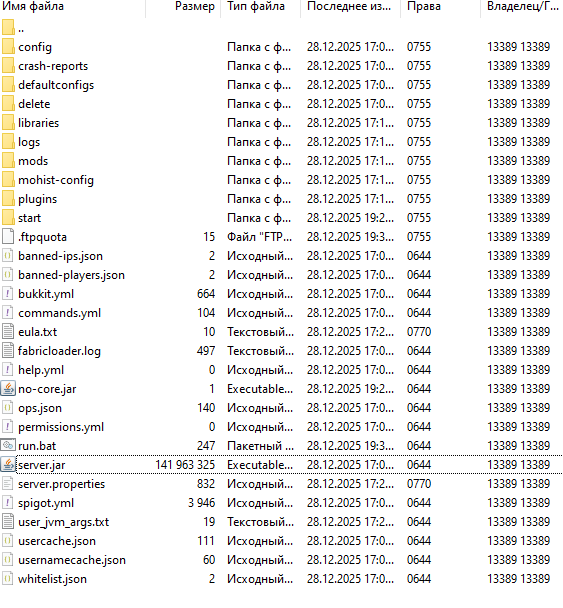Select the user_jvm_args.txt file name

64,522
